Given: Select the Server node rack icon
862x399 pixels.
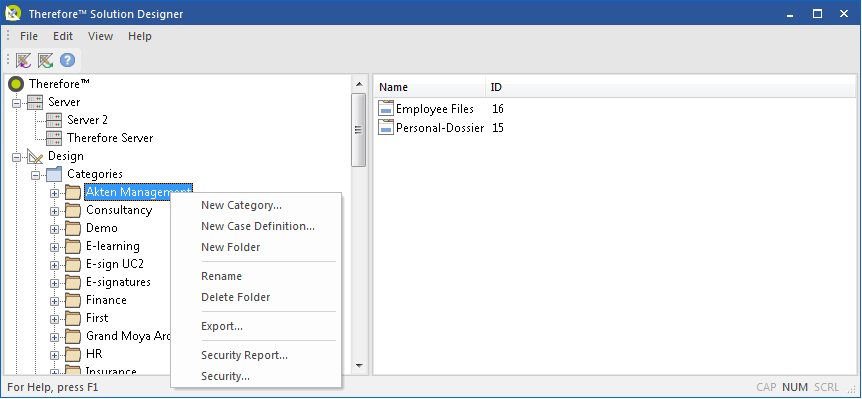Looking at the screenshot, I should (35, 102).
